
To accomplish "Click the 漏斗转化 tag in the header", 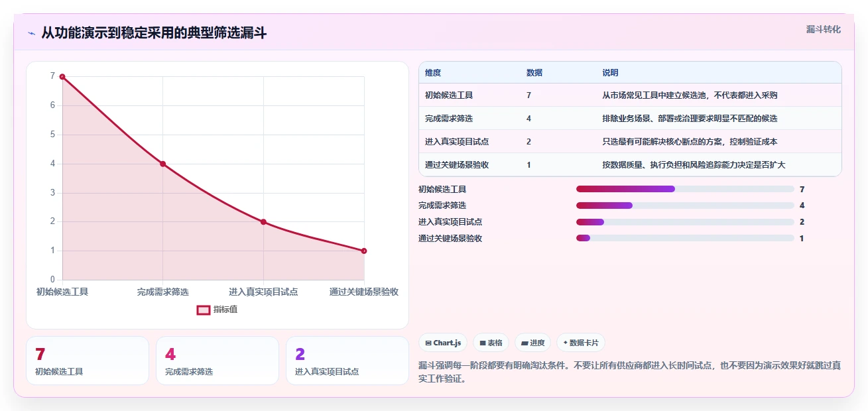I will (823, 30).
